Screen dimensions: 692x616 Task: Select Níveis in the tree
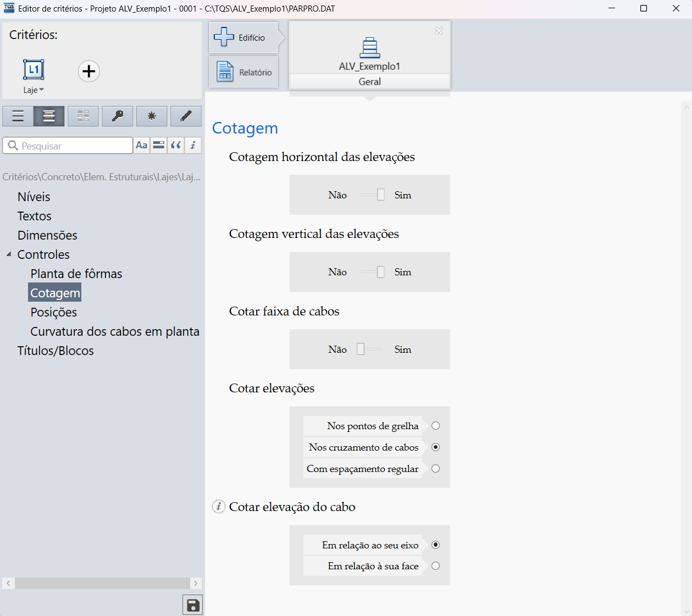[x=34, y=197]
